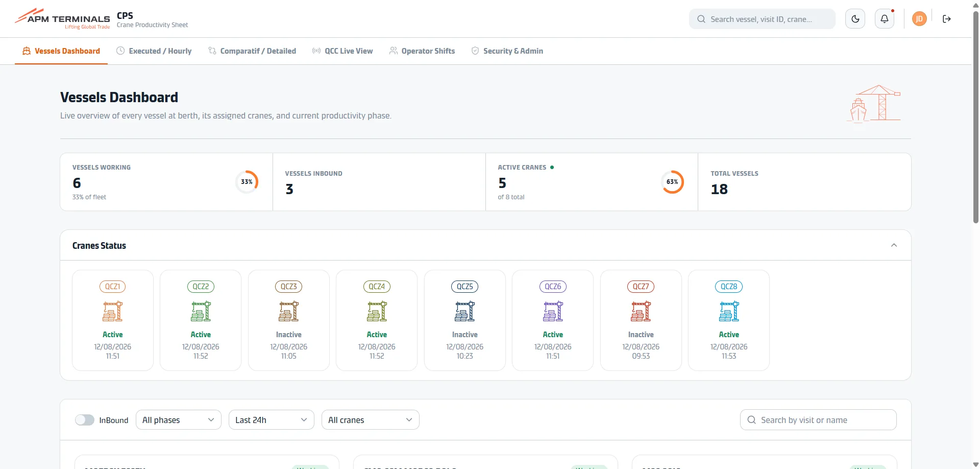
Task: Switch to Vessels Dashboard tab
Action: [61, 51]
